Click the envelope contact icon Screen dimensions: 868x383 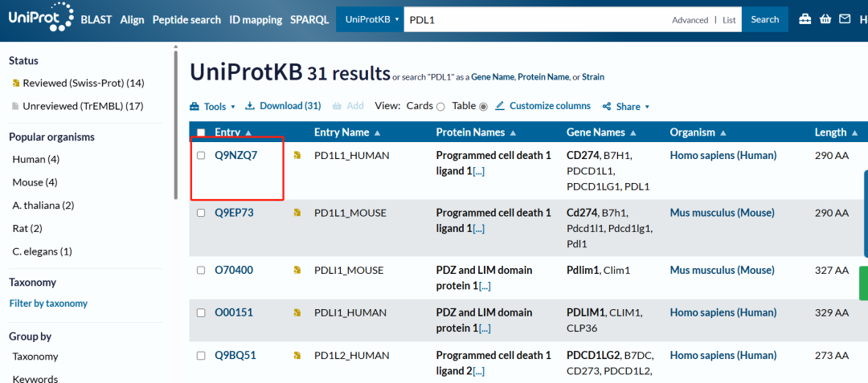point(844,19)
